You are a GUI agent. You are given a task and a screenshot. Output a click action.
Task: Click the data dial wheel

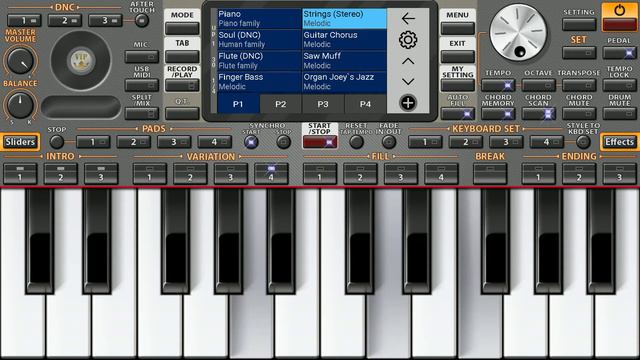click(518, 33)
